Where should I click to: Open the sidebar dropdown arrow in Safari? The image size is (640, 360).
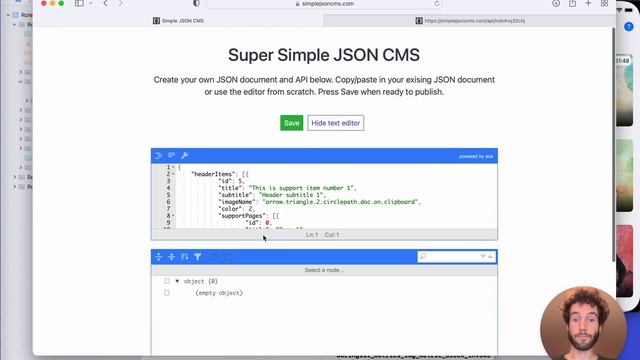91,3
